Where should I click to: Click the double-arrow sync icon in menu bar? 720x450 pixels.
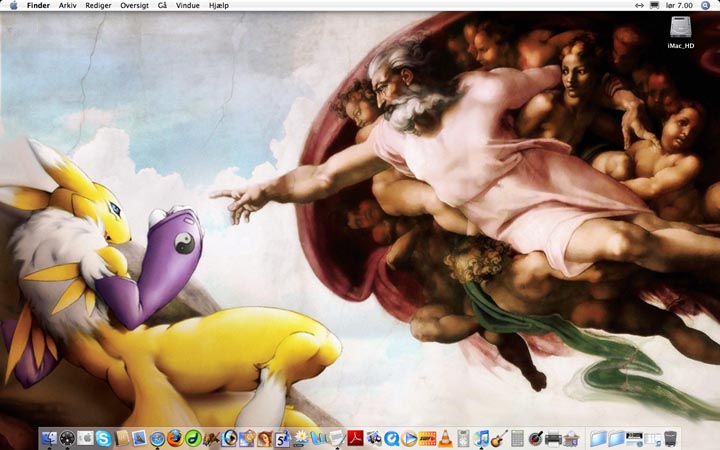click(639, 6)
